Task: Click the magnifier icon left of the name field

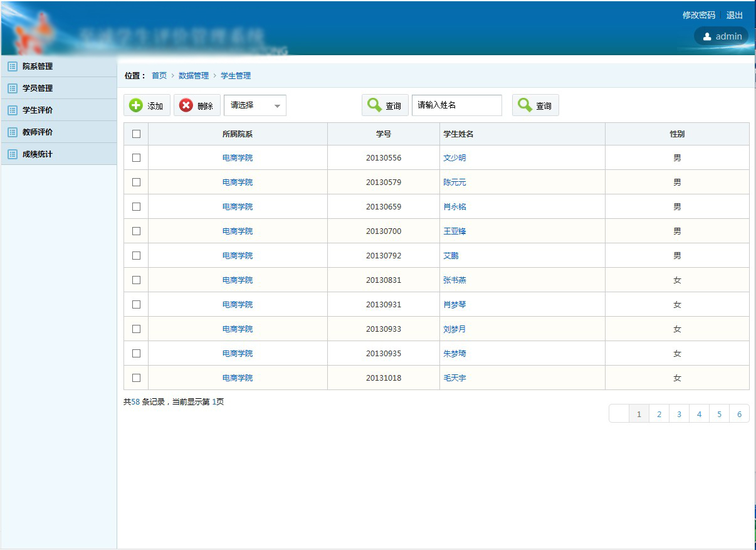Action: 374,105
